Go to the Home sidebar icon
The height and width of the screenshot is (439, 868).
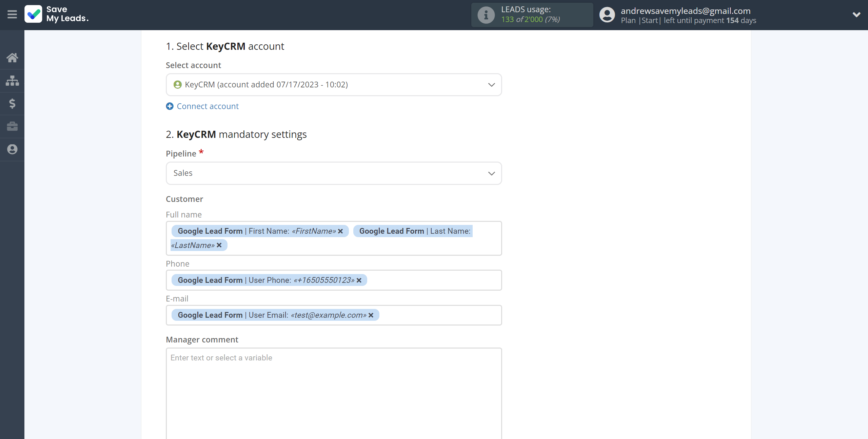[x=12, y=58]
